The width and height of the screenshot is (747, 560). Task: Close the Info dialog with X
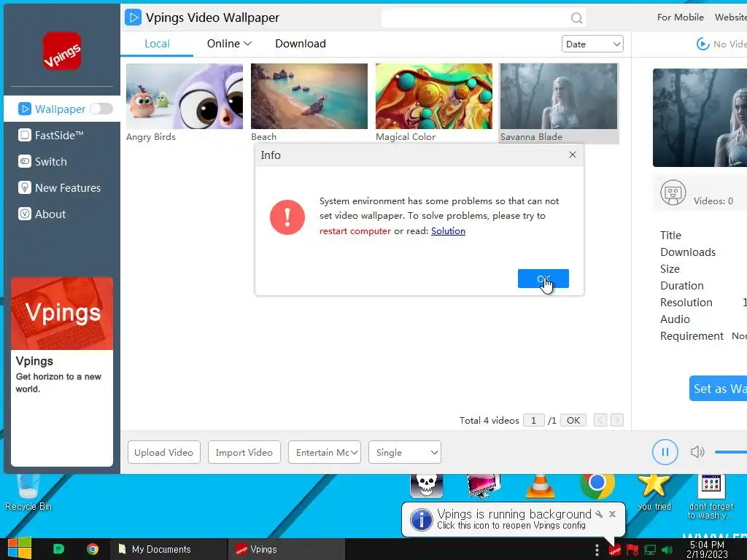tap(573, 155)
